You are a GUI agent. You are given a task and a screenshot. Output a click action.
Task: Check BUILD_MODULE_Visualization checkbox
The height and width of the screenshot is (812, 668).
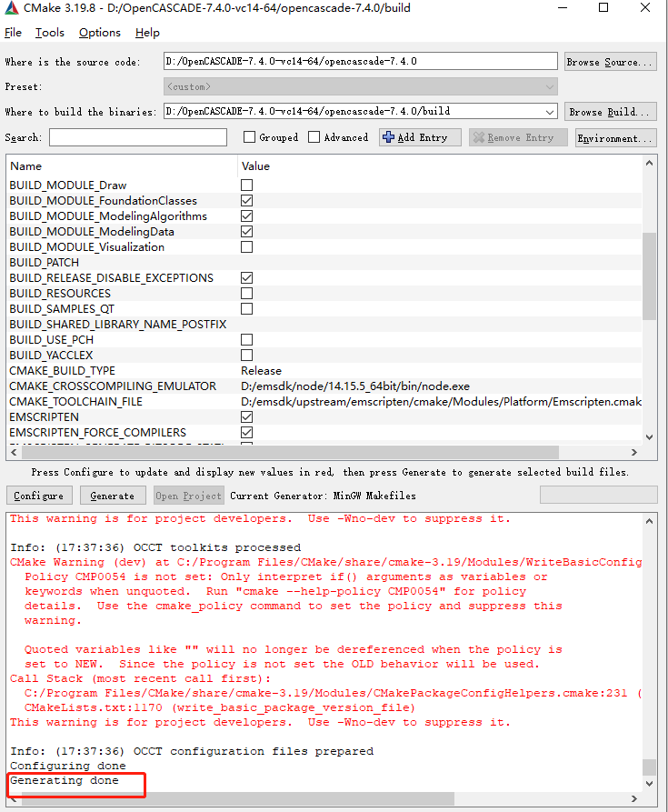(247, 247)
